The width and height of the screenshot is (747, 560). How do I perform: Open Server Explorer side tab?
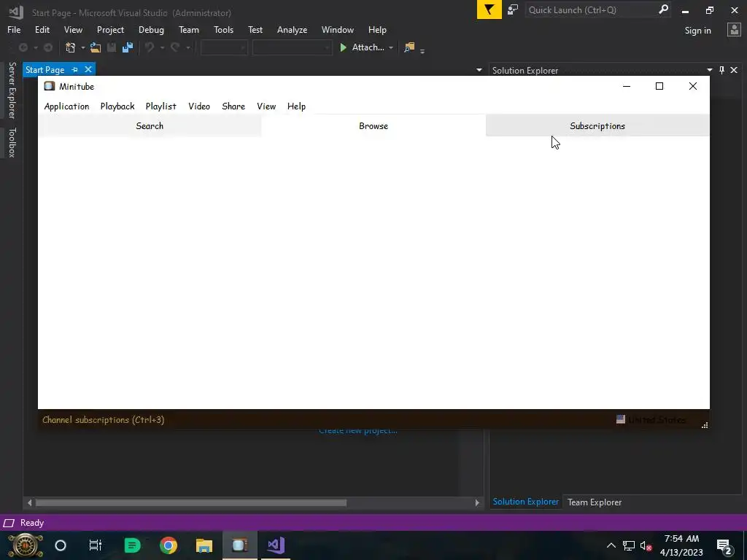(12, 90)
